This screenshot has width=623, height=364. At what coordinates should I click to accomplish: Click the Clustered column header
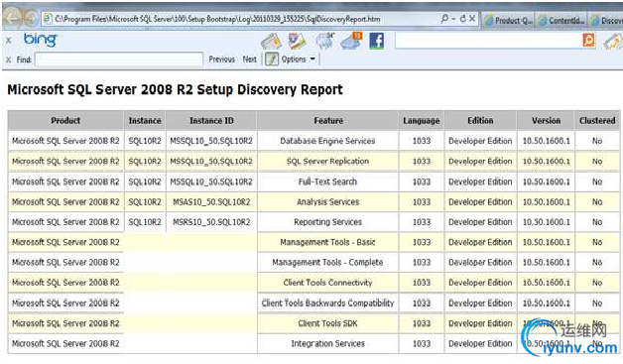pyautogui.click(x=597, y=120)
